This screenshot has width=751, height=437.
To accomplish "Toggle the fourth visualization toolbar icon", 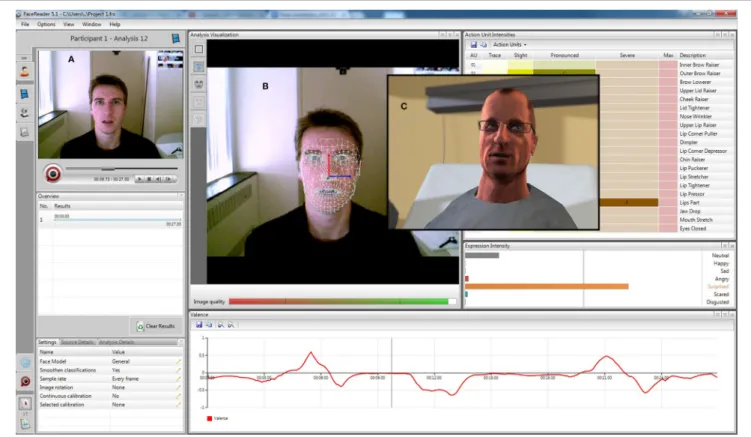I will tap(199, 102).
